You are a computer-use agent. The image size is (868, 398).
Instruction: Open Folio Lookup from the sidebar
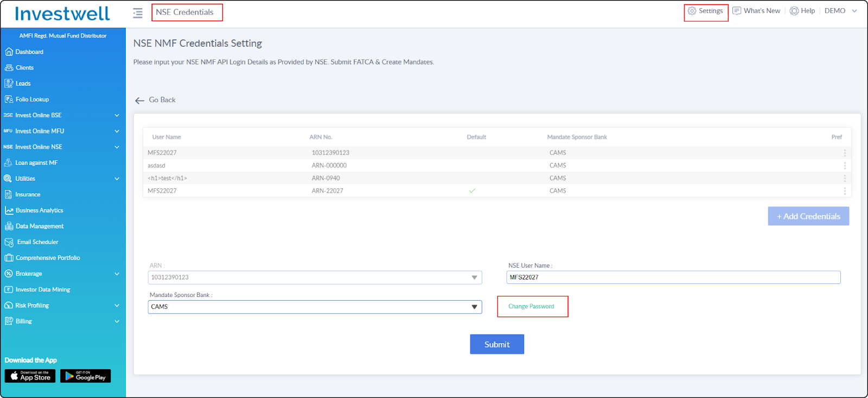tap(32, 99)
